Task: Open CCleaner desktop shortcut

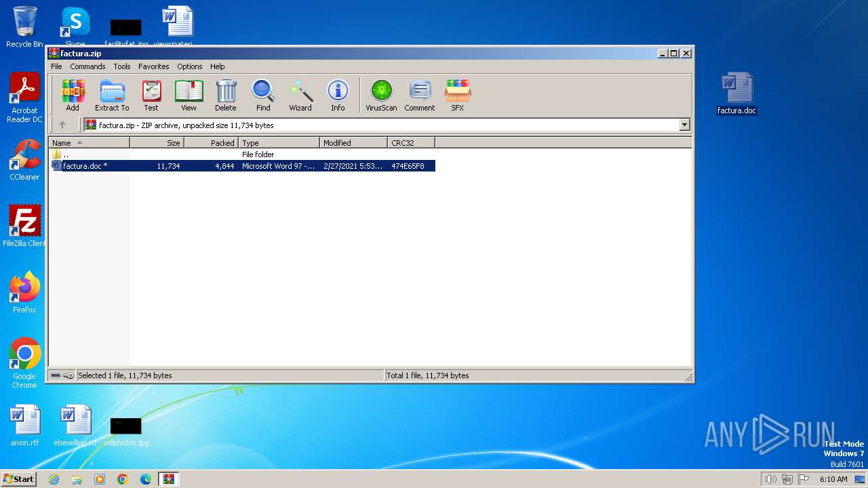Action: [x=24, y=160]
